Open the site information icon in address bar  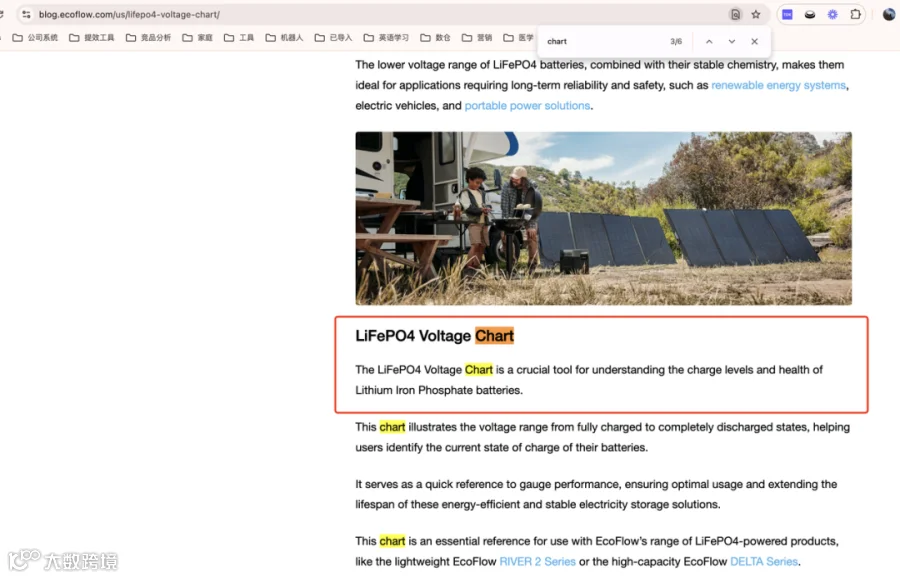(26, 14)
